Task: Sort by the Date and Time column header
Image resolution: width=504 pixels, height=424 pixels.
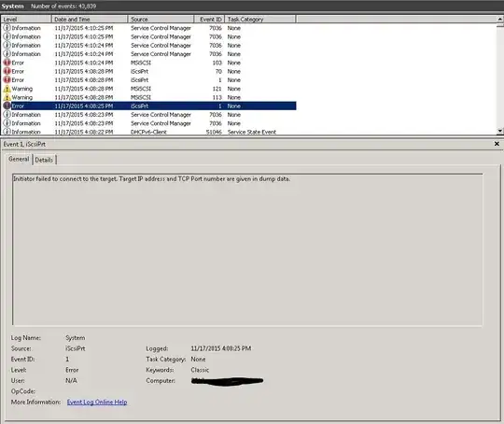Action: pos(90,20)
